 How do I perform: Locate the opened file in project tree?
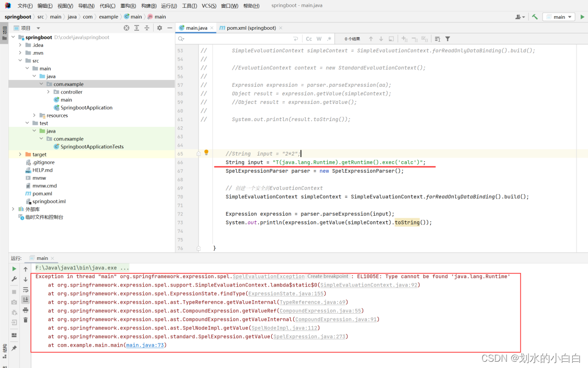[126, 28]
